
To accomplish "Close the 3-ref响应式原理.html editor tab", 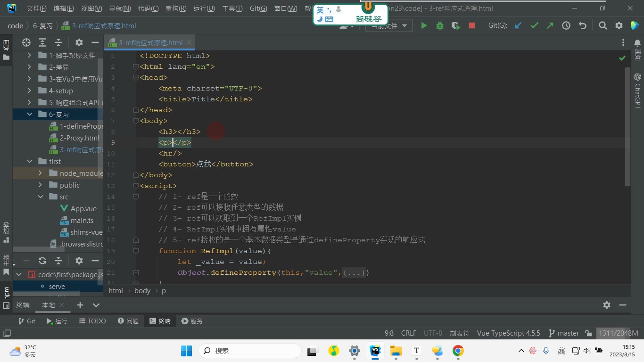I will pos(190,42).
